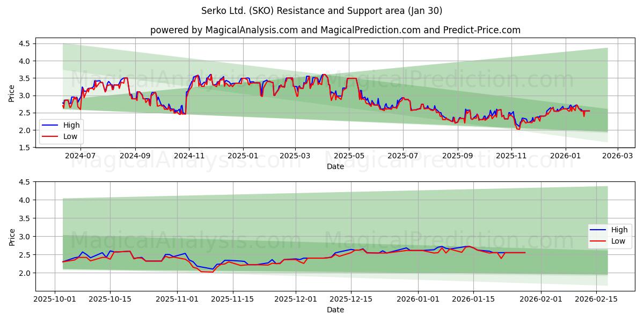Screen dimensions: 644x322
Task: Click the top chart 'Date' x-axis title
Action: 335,167
